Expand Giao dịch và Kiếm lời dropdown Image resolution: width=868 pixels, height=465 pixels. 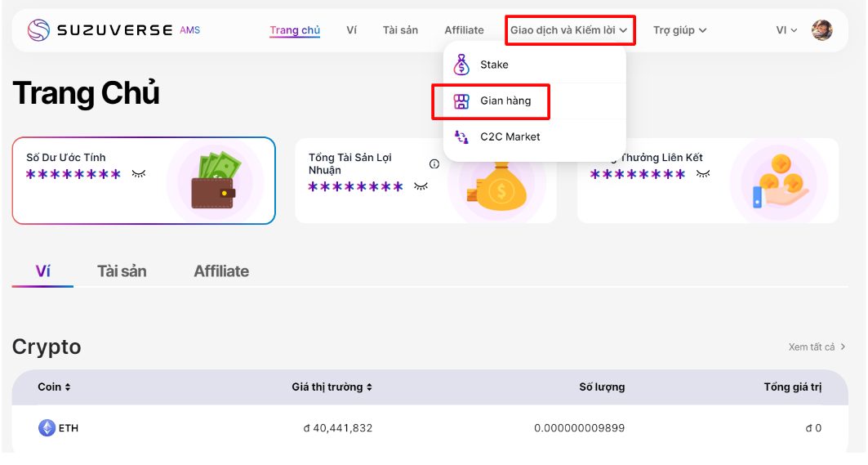click(x=569, y=30)
